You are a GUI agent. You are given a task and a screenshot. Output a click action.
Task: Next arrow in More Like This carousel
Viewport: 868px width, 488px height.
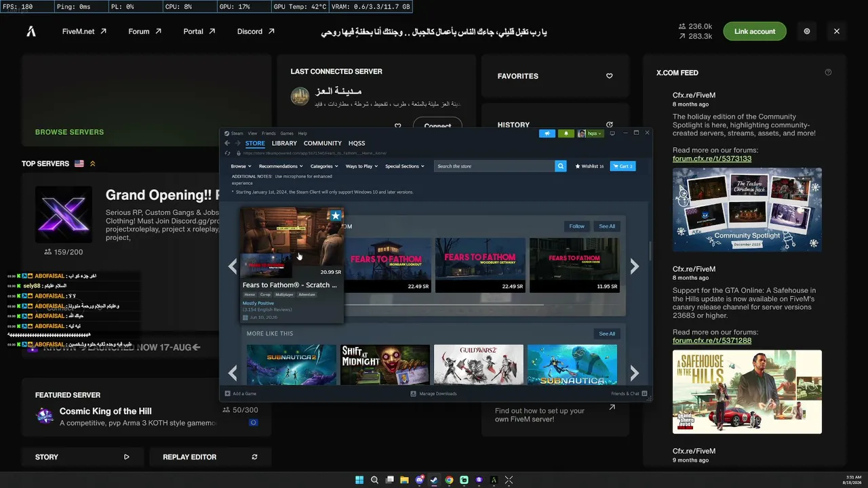[635, 372]
